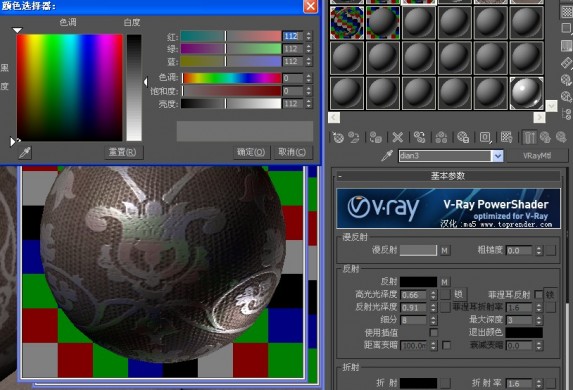This screenshot has width=573, height=390.
Task: Open the Material ID Channel flyout
Action: point(485,137)
